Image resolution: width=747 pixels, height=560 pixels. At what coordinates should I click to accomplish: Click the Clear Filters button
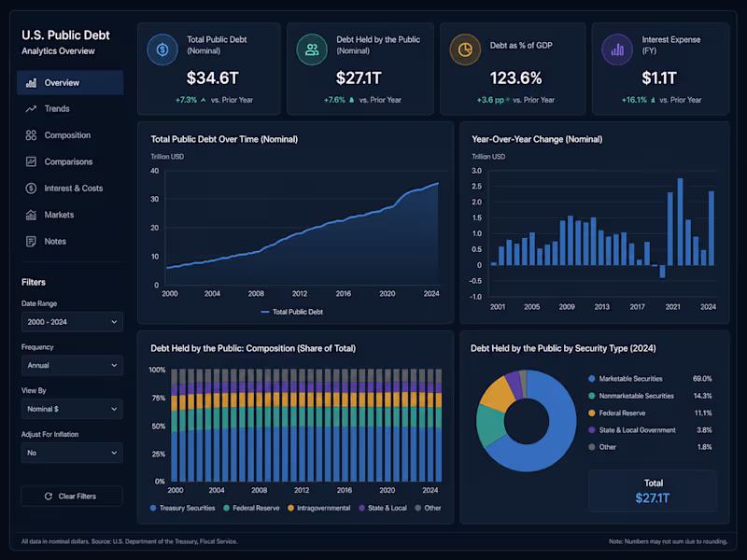[72, 497]
